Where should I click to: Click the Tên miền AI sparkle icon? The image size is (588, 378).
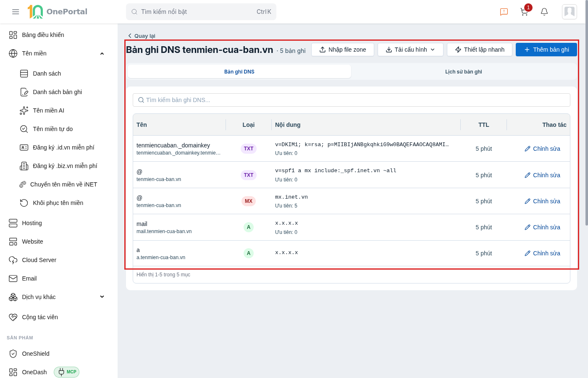tap(24, 110)
